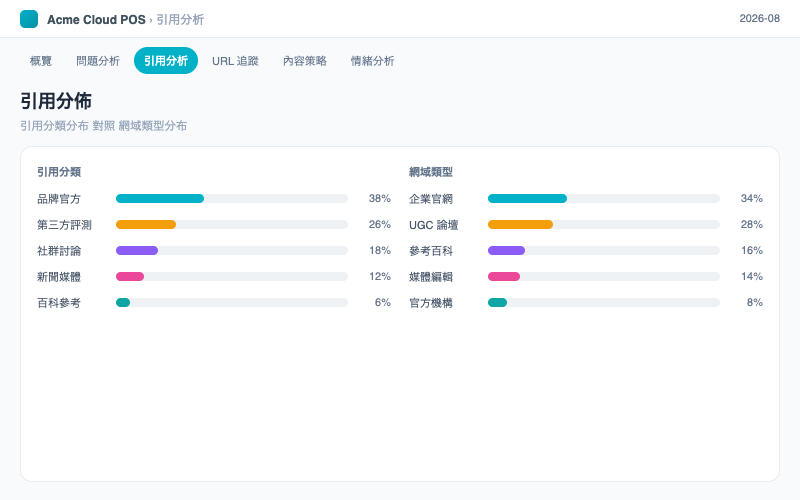
Task: Click the 官方機構 row label
Action: (x=431, y=303)
